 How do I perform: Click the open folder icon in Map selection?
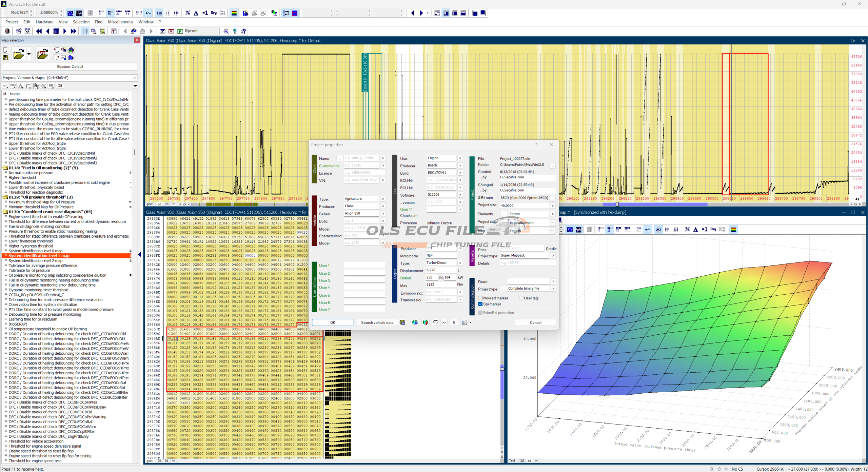click(18, 54)
